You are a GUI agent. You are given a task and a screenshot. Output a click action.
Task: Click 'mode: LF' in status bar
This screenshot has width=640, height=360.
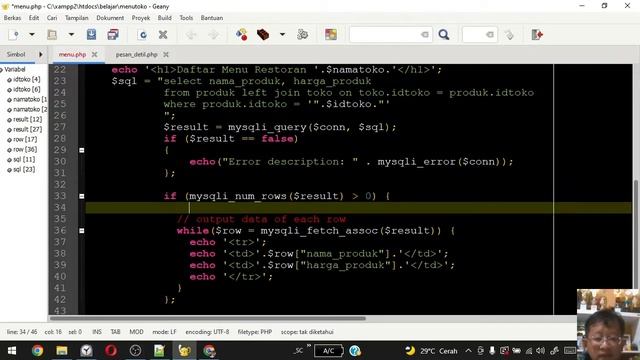pyautogui.click(x=164, y=332)
